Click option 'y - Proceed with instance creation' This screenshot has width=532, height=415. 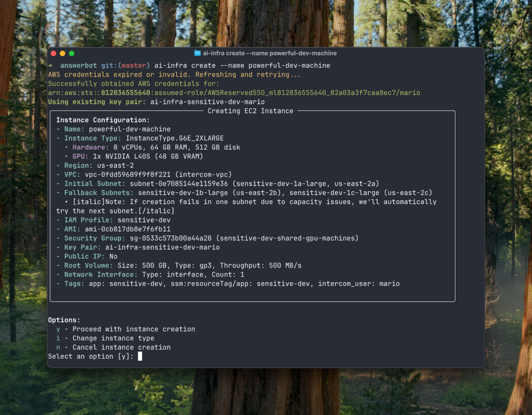[x=126, y=329]
